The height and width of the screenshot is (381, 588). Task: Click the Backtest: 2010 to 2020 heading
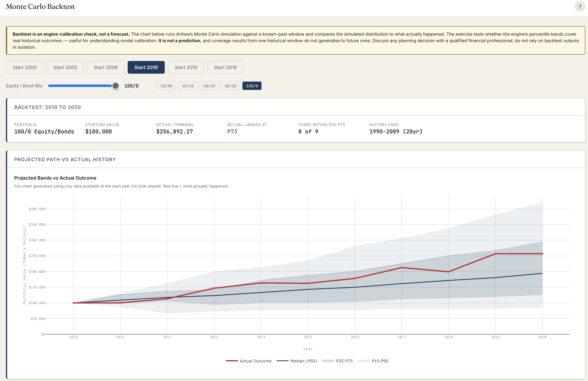47,107
